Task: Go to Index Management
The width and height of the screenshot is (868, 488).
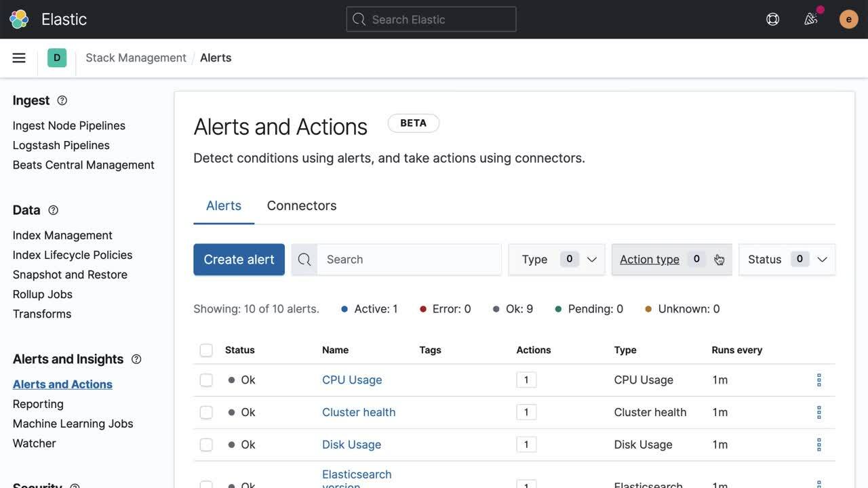Action: (x=62, y=235)
